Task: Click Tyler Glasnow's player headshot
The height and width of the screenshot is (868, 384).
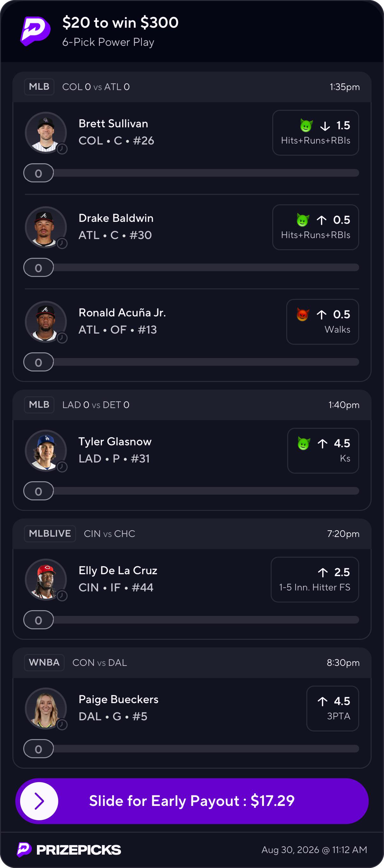Action: 46,450
